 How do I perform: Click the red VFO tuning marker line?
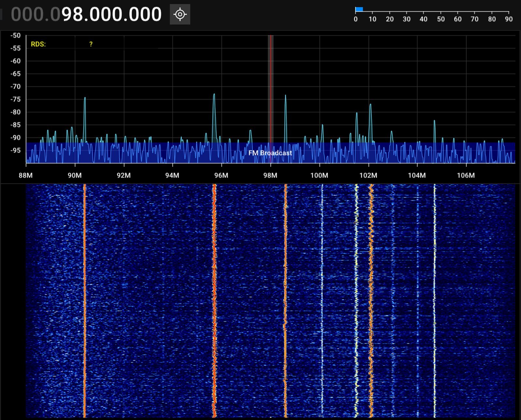click(271, 99)
